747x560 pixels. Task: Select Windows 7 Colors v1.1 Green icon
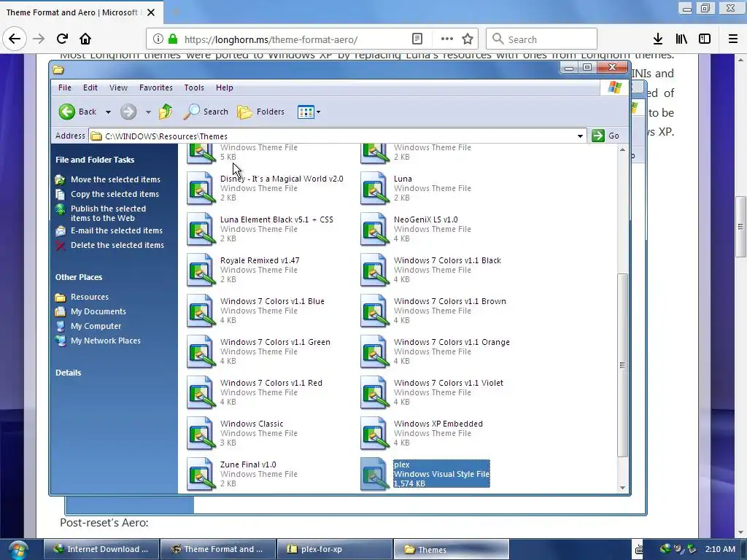[x=201, y=352]
